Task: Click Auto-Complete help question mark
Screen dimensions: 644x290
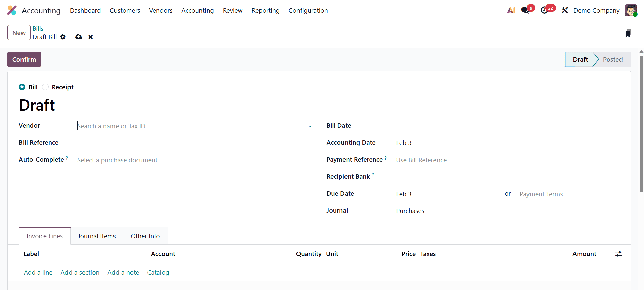Action: point(67,158)
